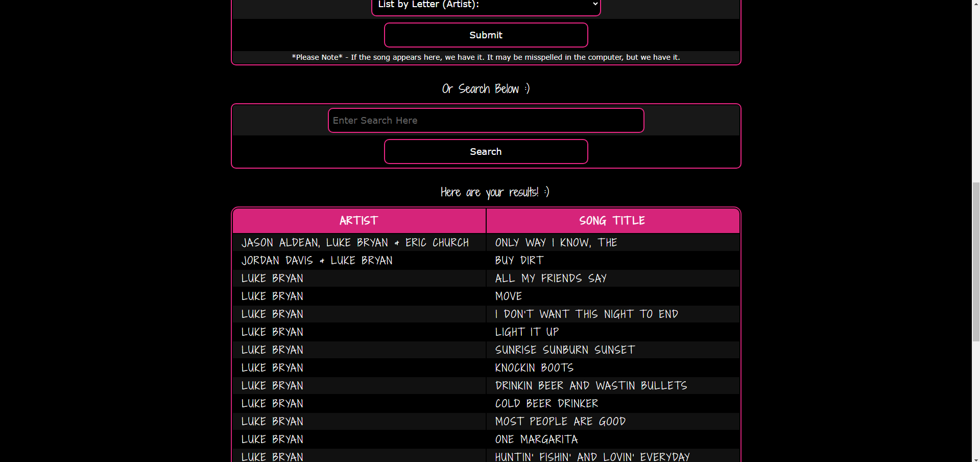
Task: Click Luke Bryan in Sunrise Sunburn Sunset row
Action: click(x=272, y=350)
